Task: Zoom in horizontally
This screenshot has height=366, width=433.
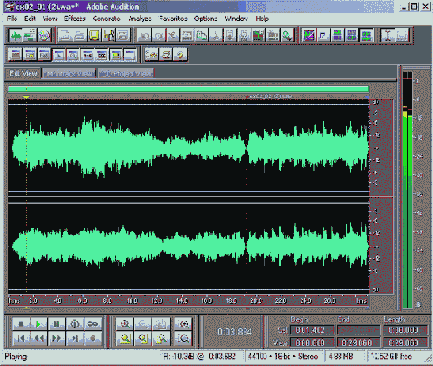Action: tap(125, 324)
